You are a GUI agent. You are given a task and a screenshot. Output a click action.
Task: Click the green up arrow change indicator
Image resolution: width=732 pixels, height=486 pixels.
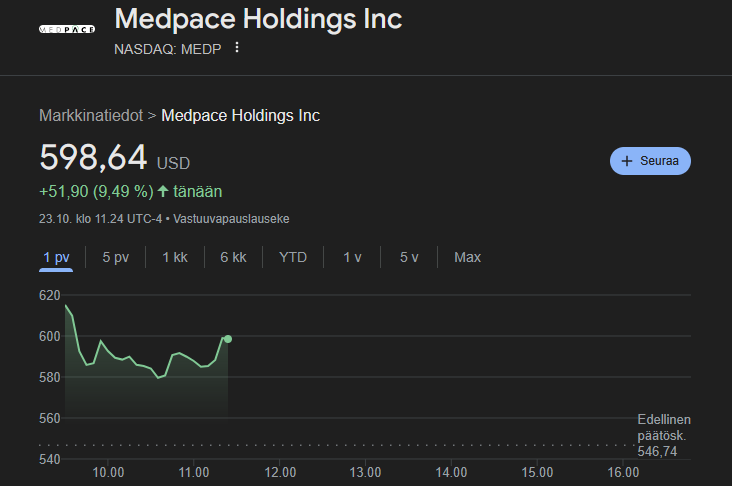click(x=163, y=191)
